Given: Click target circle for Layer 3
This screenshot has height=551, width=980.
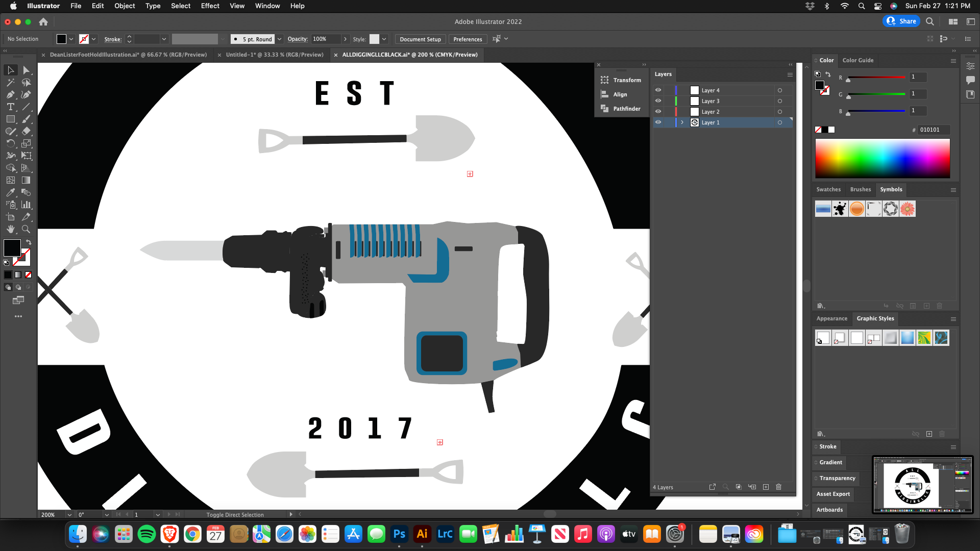Looking at the screenshot, I should pos(780,101).
